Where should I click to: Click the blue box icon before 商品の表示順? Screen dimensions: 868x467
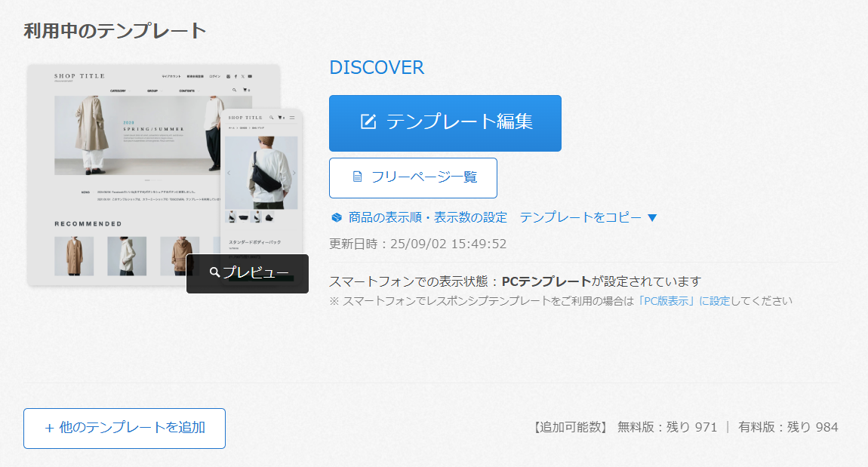tap(337, 217)
